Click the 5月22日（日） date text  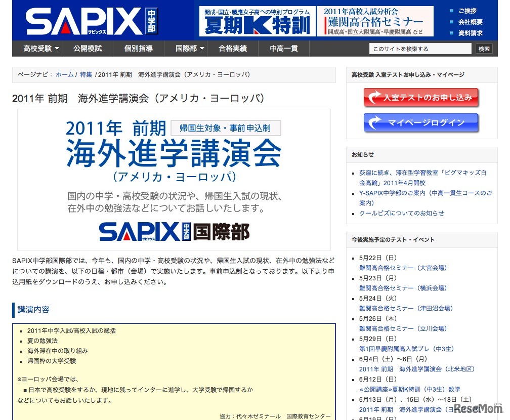378,258
